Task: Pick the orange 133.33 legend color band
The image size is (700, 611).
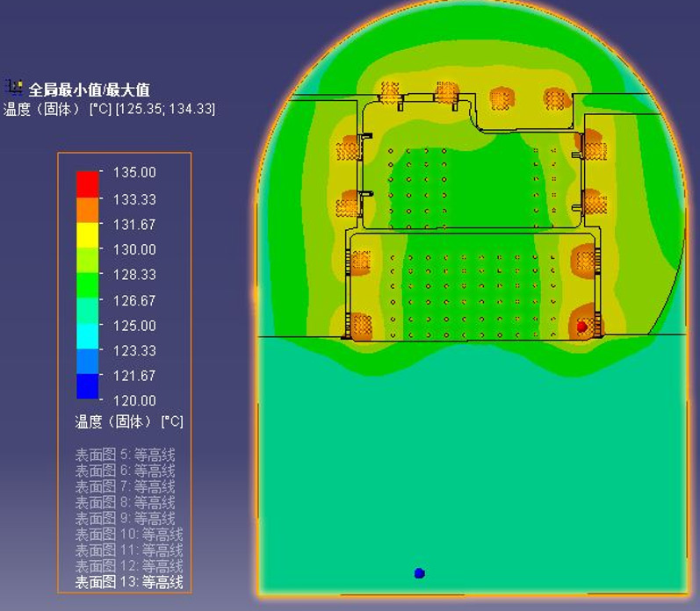Action: click(88, 210)
